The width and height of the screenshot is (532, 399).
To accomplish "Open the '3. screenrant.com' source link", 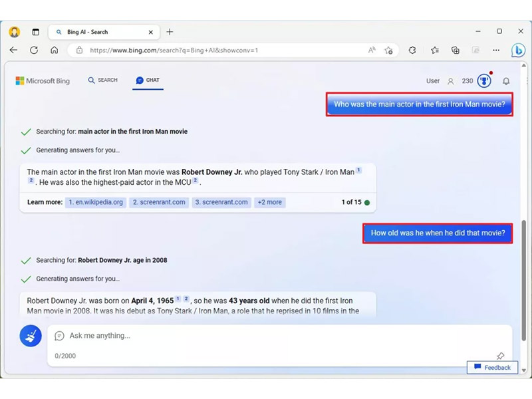I will pos(221,202).
